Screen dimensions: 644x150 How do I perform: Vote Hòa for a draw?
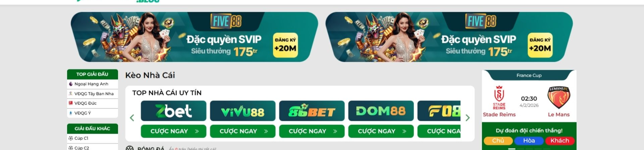pos(529,141)
